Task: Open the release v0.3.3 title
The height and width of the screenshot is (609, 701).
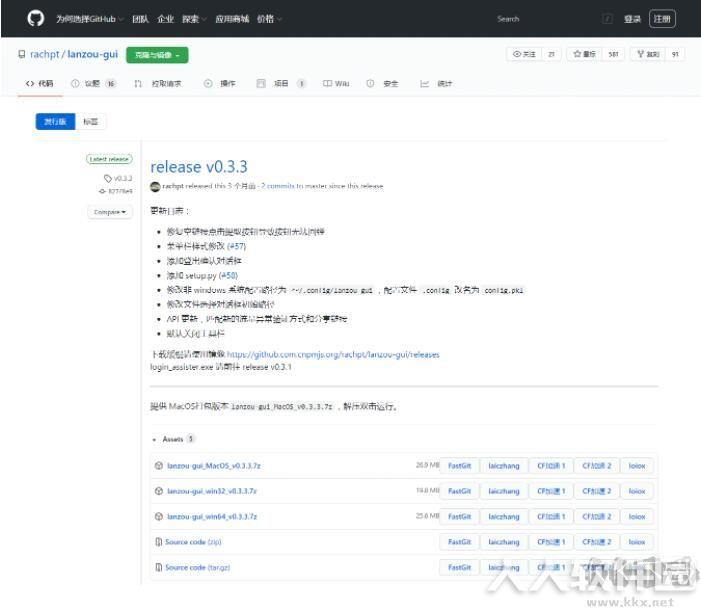Action: coord(198,167)
